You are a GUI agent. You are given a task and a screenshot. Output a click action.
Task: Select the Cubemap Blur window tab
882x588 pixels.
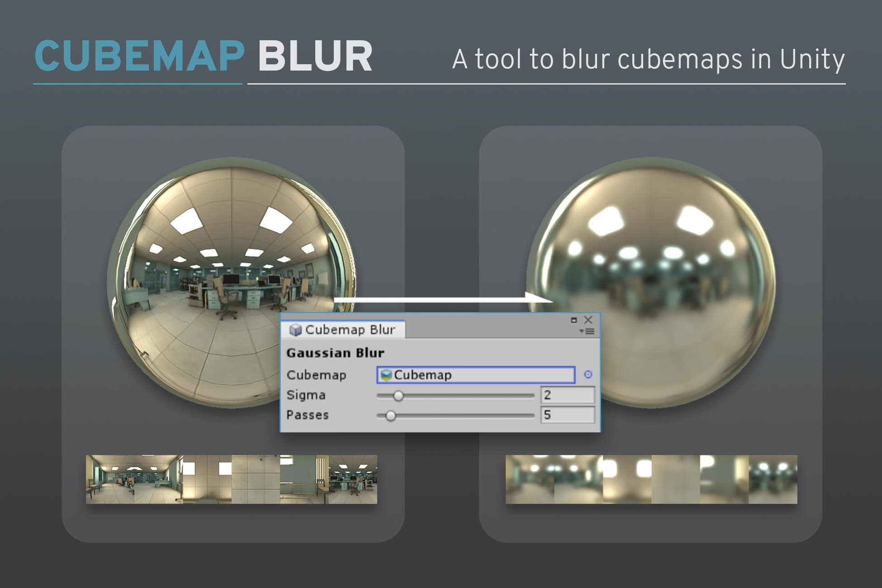click(343, 330)
